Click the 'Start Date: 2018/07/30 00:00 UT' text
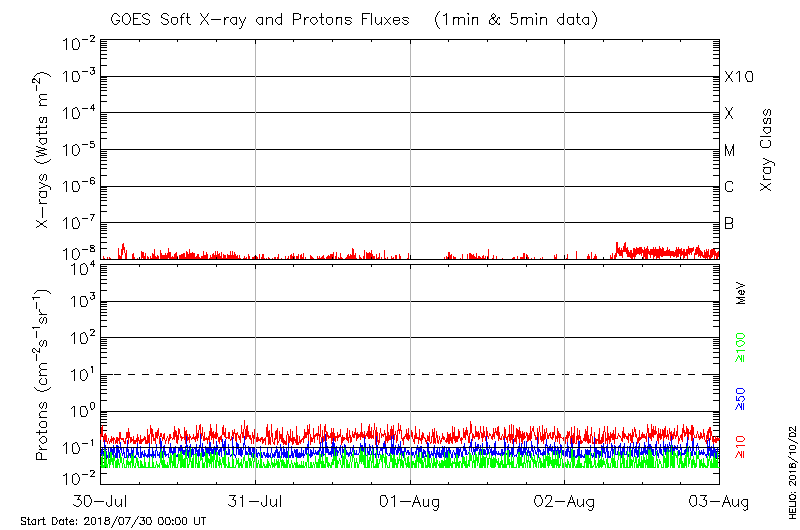The width and height of the screenshot is (800, 530). click(x=113, y=521)
